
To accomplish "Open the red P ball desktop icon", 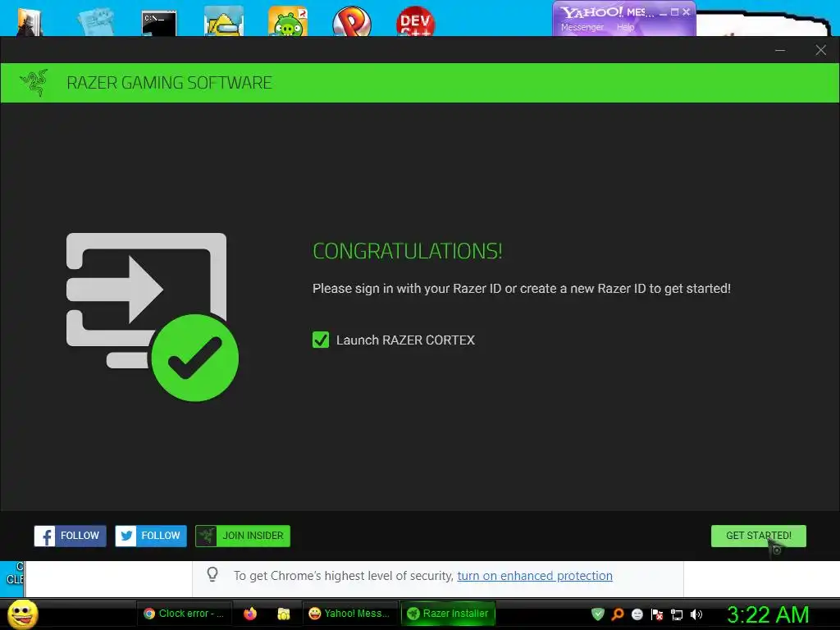I will (x=351, y=21).
